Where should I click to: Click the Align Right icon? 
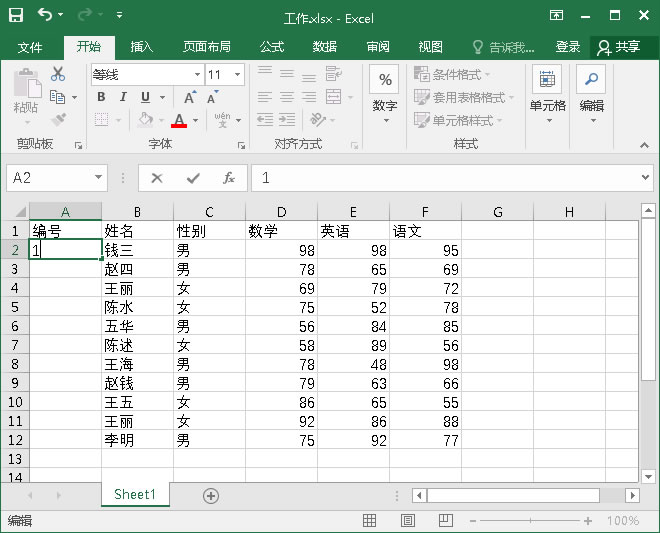click(309, 97)
